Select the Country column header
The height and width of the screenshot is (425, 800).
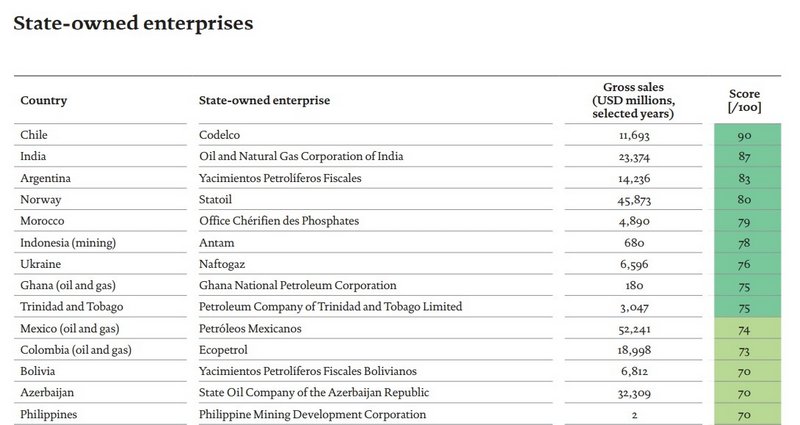[43, 100]
